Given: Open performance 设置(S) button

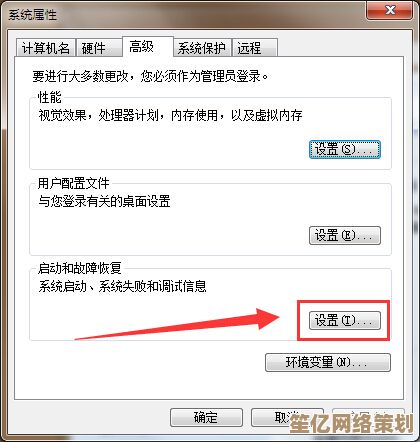Looking at the screenshot, I should coord(345,150).
